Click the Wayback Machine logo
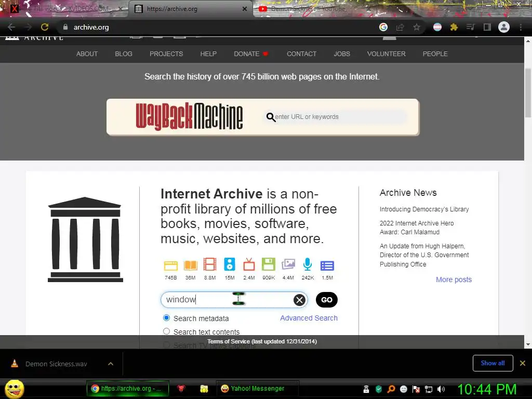 189,117
